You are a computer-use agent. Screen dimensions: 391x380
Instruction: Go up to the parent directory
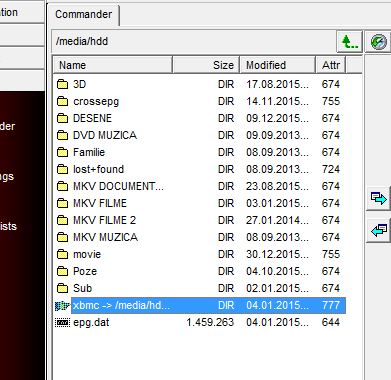[349, 42]
